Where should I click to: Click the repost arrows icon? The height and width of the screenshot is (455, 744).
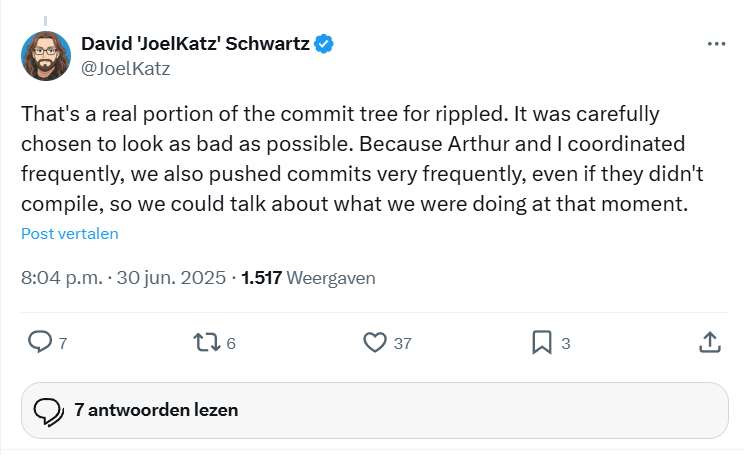pos(207,342)
